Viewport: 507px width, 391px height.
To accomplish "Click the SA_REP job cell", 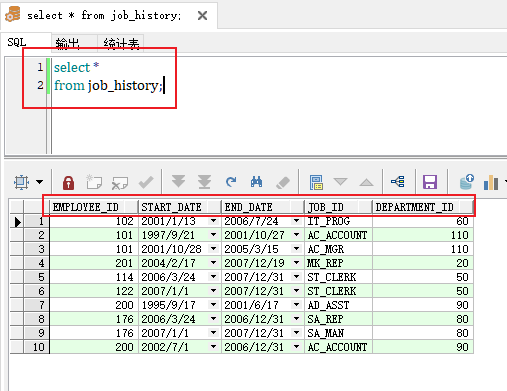I will (338, 319).
